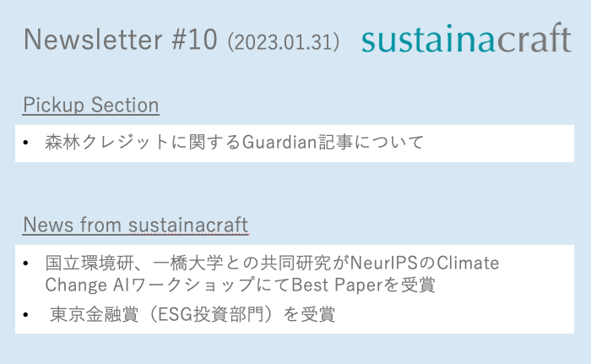Select the 'Newsletter' title word

(x=92, y=39)
